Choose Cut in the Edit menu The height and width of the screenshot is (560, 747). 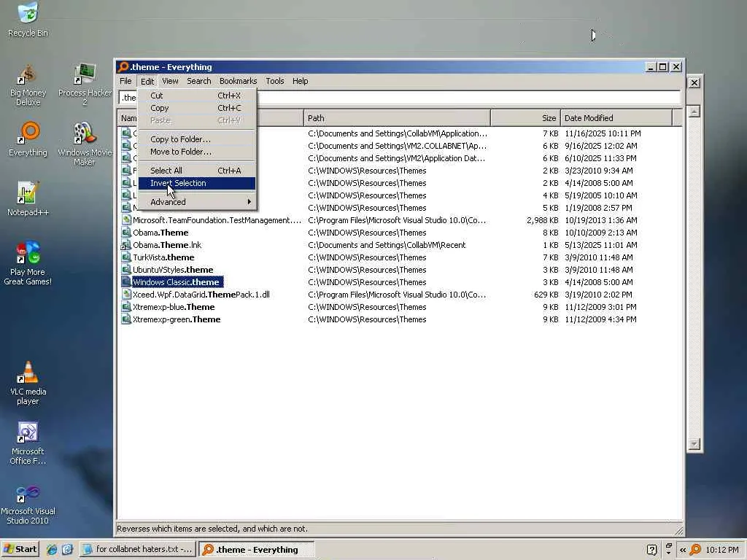(197, 96)
